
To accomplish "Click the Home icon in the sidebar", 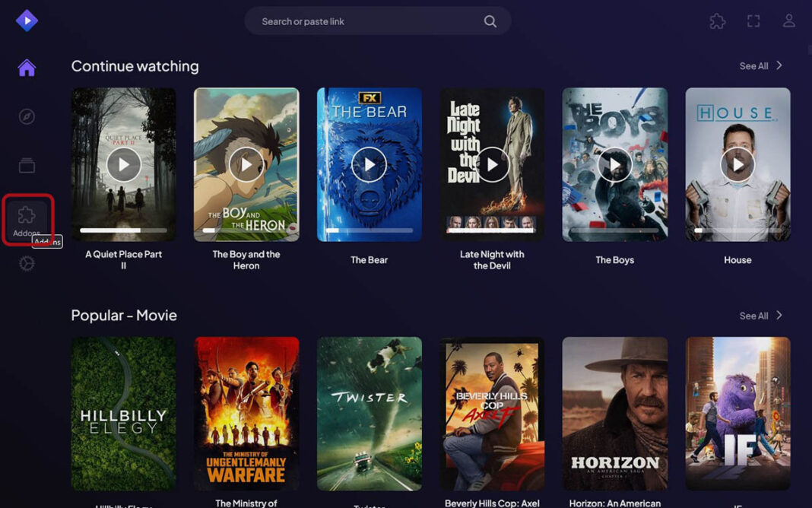I will pos(27,68).
